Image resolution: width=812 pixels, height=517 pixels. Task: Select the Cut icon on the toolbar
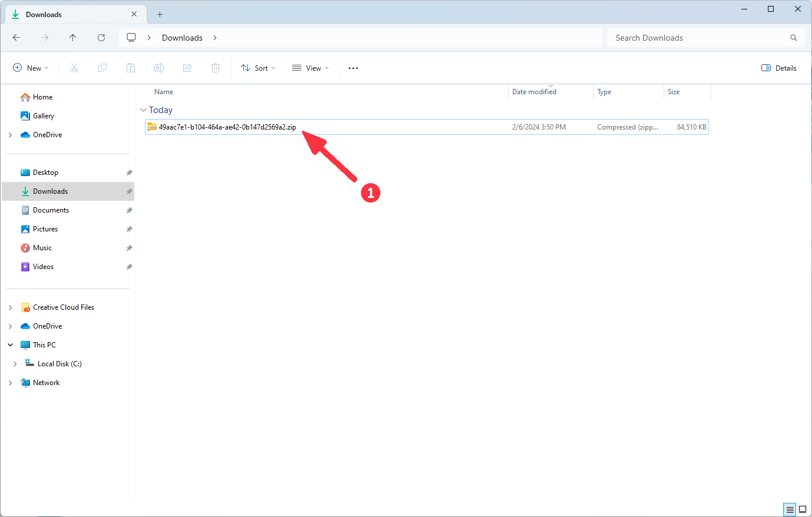tap(74, 68)
